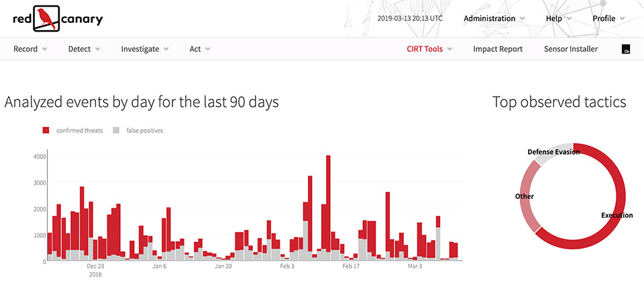
Task: Click the Red Canary bird logo
Action: click(x=47, y=19)
